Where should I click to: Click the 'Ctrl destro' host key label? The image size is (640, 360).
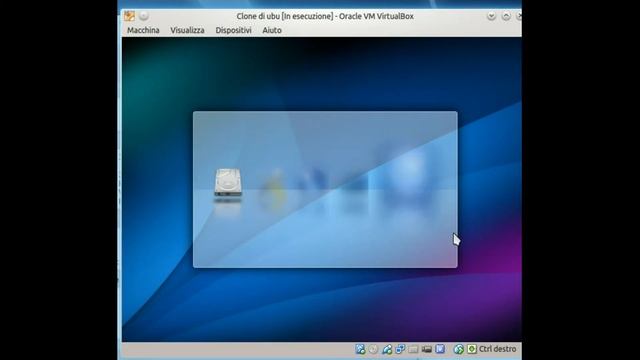498,349
